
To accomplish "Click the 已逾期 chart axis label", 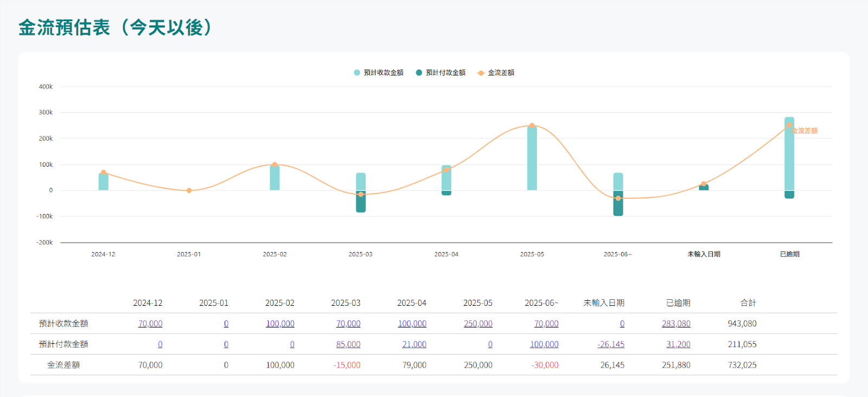I will [x=789, y=254].
